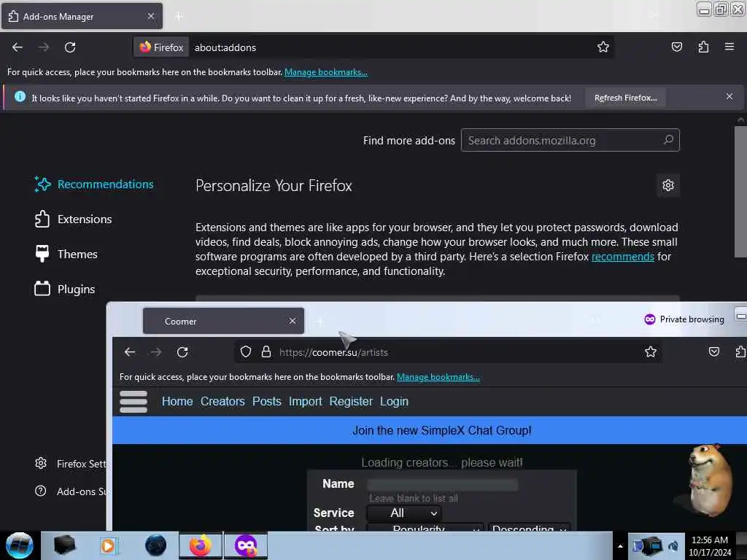Open Firefox from the taskbar

click(201, 545)
